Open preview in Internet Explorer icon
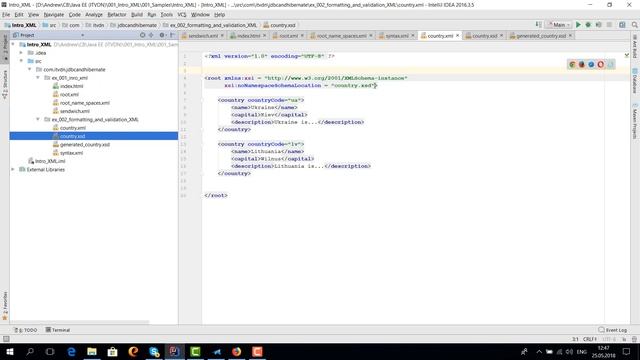 pyautogui.click(x=610, y=64)
